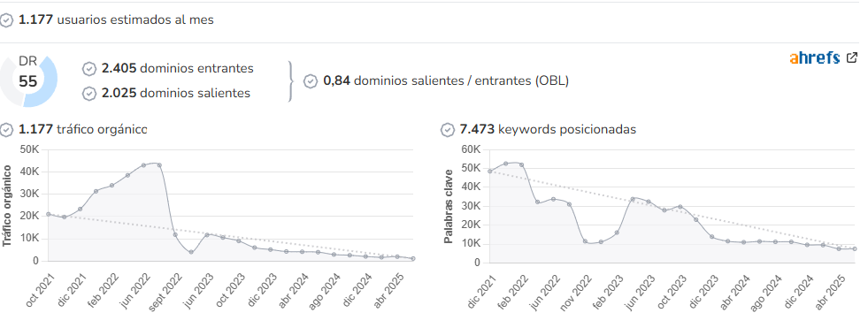Click the 40K label on the traffic chart
This screenshot has height=328, width=868.
[29, 172]
